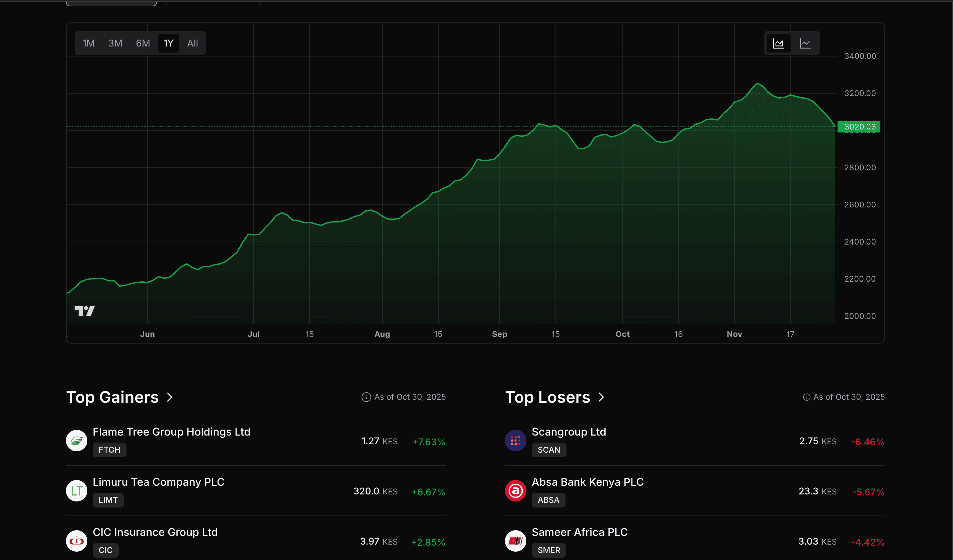Image resolution: width=953 pixels, height=560 pixels.
Task: Select the 1M time range
Action: coord(88,43)
